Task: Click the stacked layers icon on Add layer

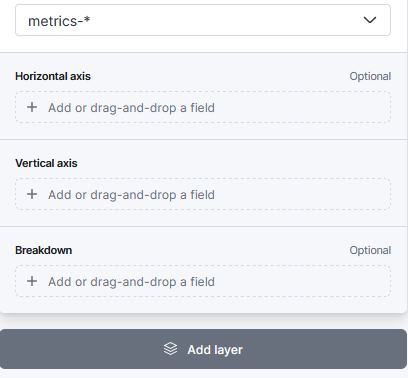Action: (x=170, y=349)
